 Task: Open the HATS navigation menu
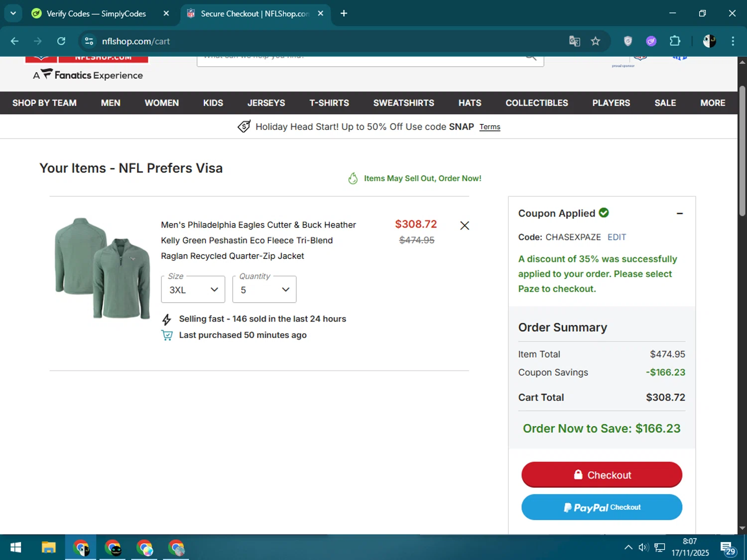(x=470, y=103)
